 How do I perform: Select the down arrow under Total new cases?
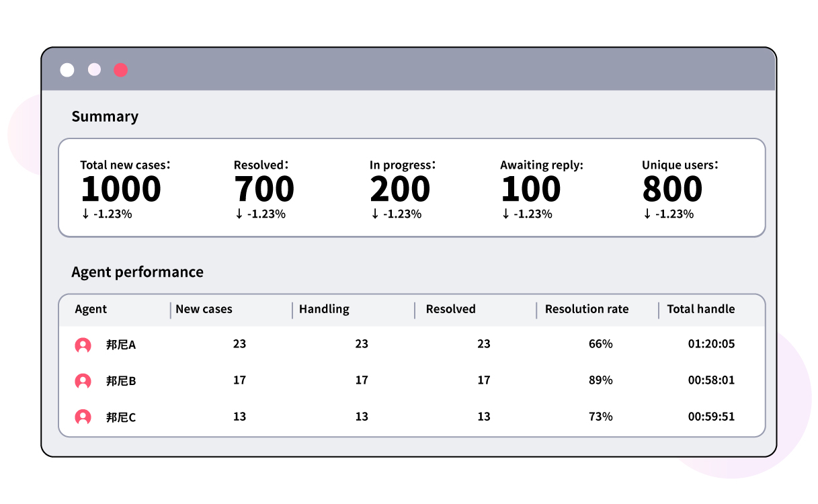85,214
